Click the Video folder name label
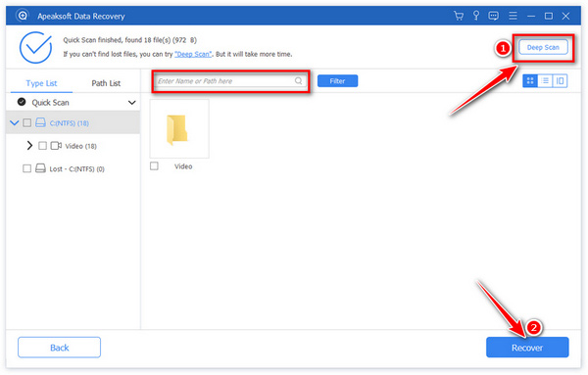 (x=183, y=166)
